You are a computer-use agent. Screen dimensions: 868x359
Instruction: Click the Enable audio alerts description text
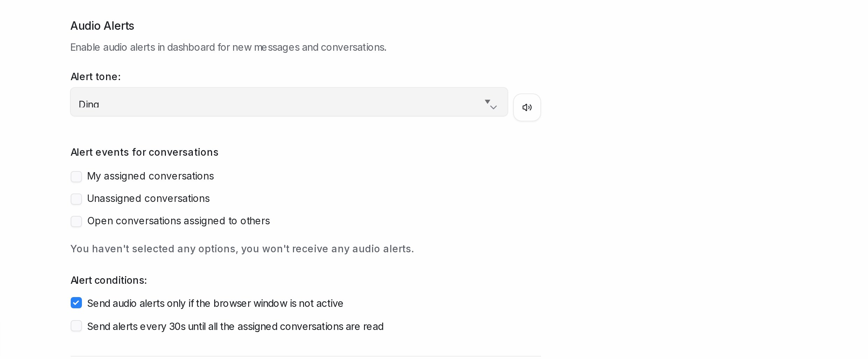click(x=228, y=47)
